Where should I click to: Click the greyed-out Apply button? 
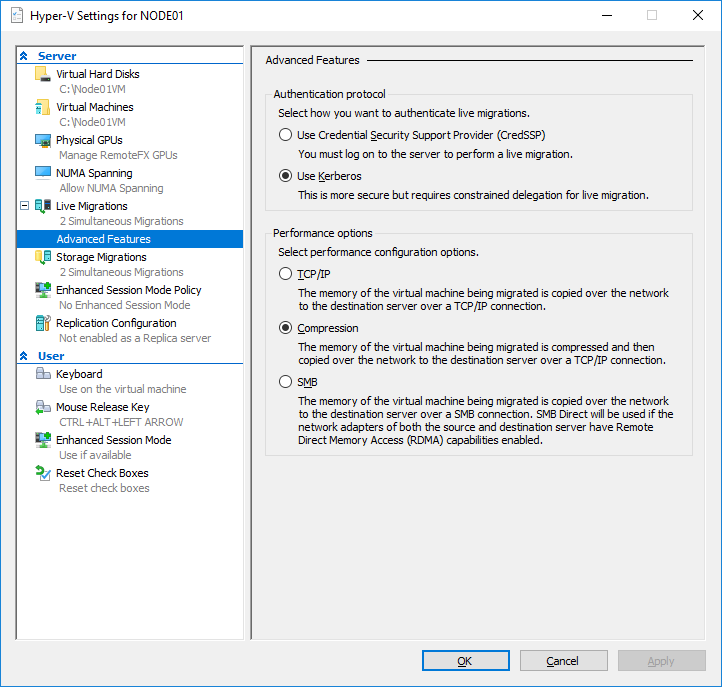pyautogui.click(x=662, y=661)
